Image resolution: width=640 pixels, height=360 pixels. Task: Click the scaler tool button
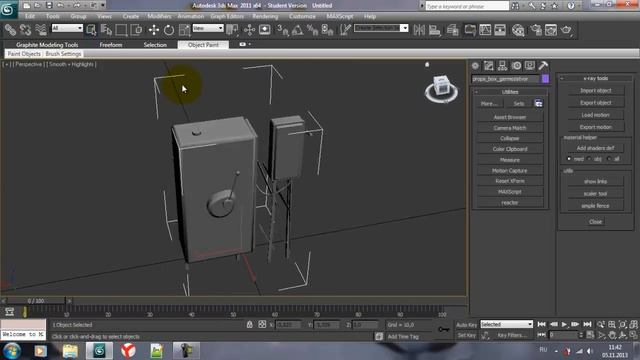tap(596, 193)
